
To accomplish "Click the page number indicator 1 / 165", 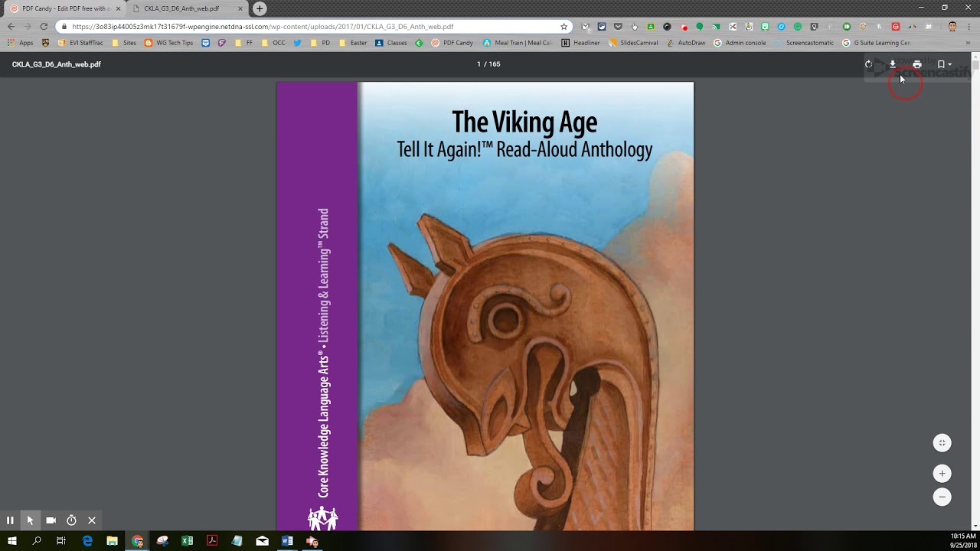I will click(x=488, y=64).
